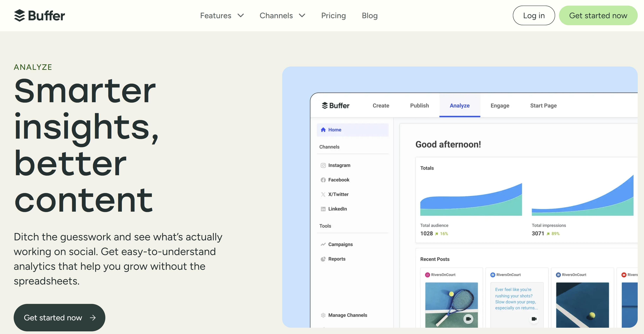This screenshot has height=334, width=644.
Task: Open Manage Channels
Action: 347,315
